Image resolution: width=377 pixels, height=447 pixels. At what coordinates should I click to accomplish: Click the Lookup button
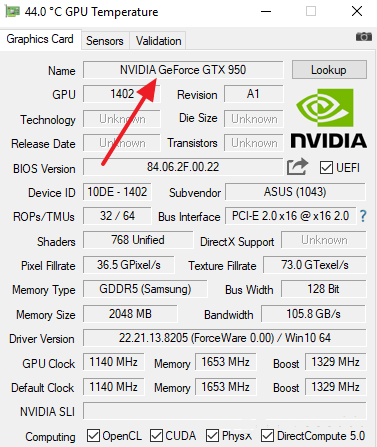click(x=329, y=70)
